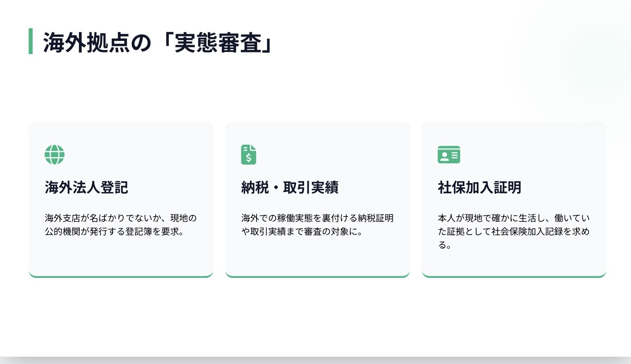
Task: Click the line や取引実績まで審査の対象に
Action: [302, 232]
